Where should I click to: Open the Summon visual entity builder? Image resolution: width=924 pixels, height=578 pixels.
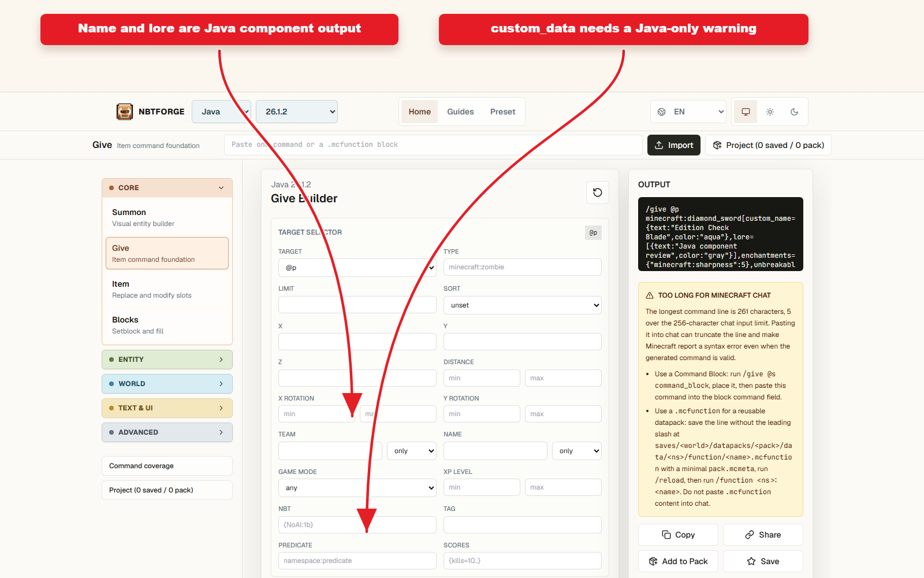(167, 217)
